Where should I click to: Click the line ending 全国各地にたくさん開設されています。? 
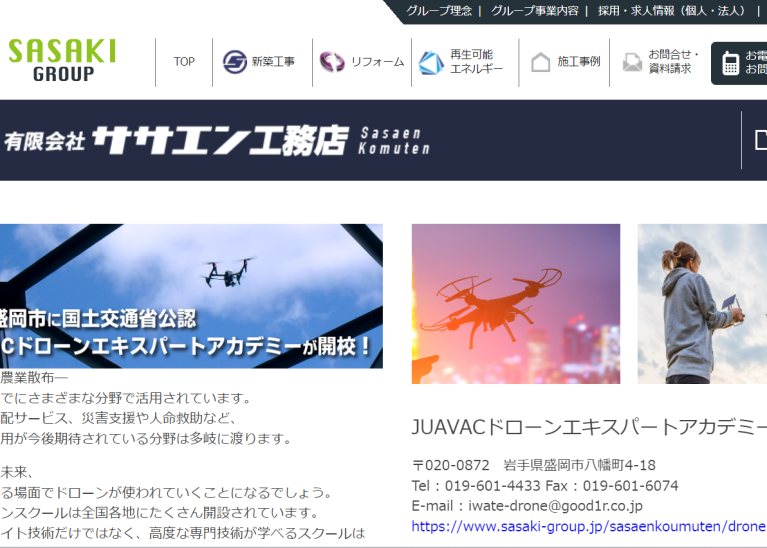pyautogui.click(x=159, y=513)
